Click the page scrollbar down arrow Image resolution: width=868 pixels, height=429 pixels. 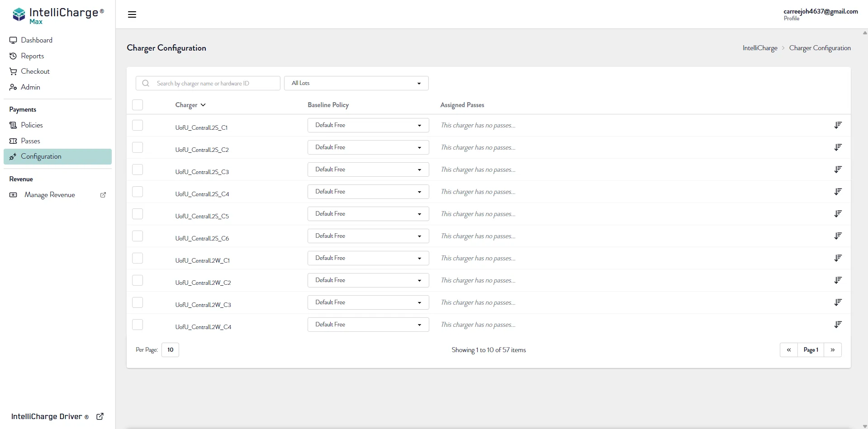[x=865, y=426]
